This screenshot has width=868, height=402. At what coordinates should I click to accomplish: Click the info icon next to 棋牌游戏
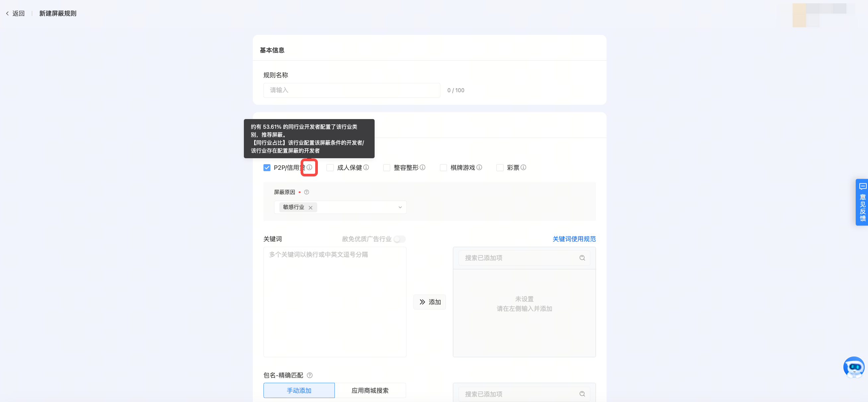pyautogui.click(x=479, y=167)
